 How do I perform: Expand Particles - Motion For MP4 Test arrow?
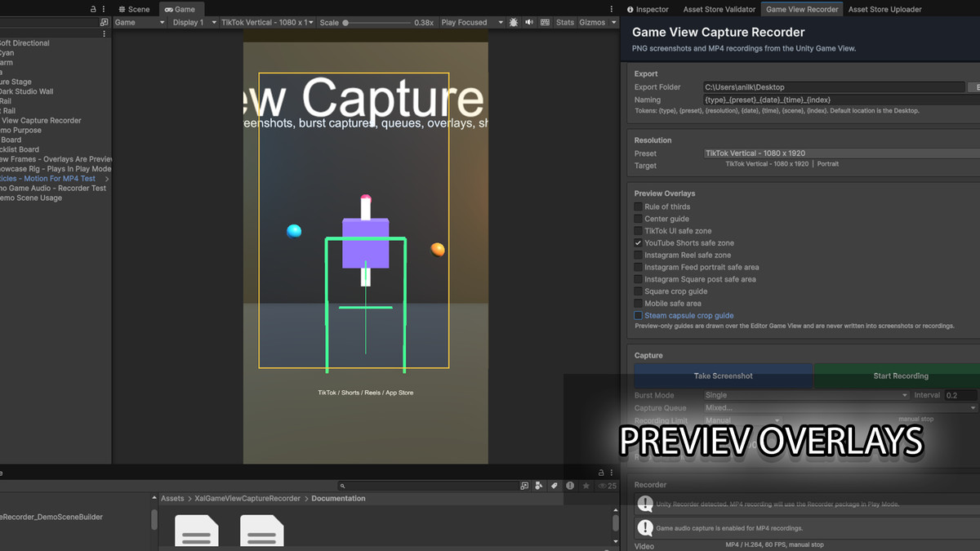[x=107, y=179]
